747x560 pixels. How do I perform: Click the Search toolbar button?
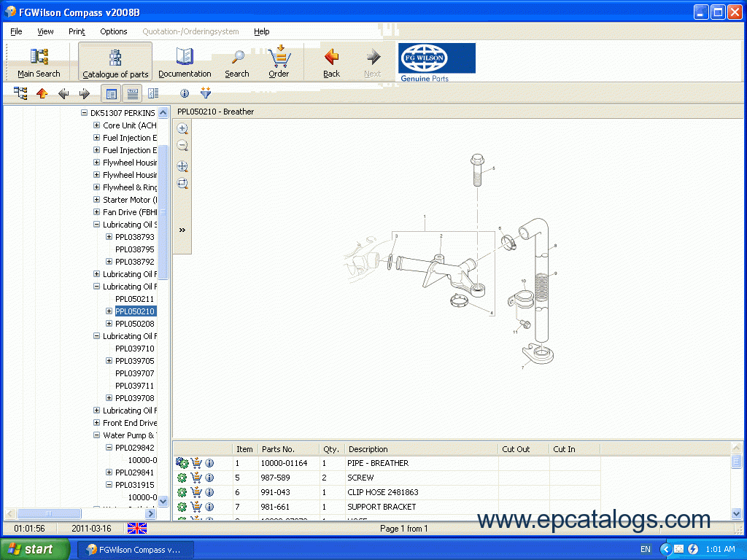point(237,62)
